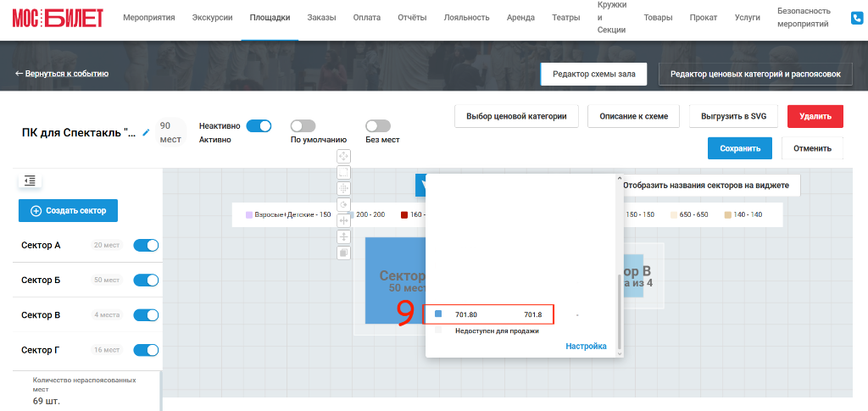Screen dimensions: 868x411
Task: Click the vertical align tool icon
Action: click(x=343, y=236)
